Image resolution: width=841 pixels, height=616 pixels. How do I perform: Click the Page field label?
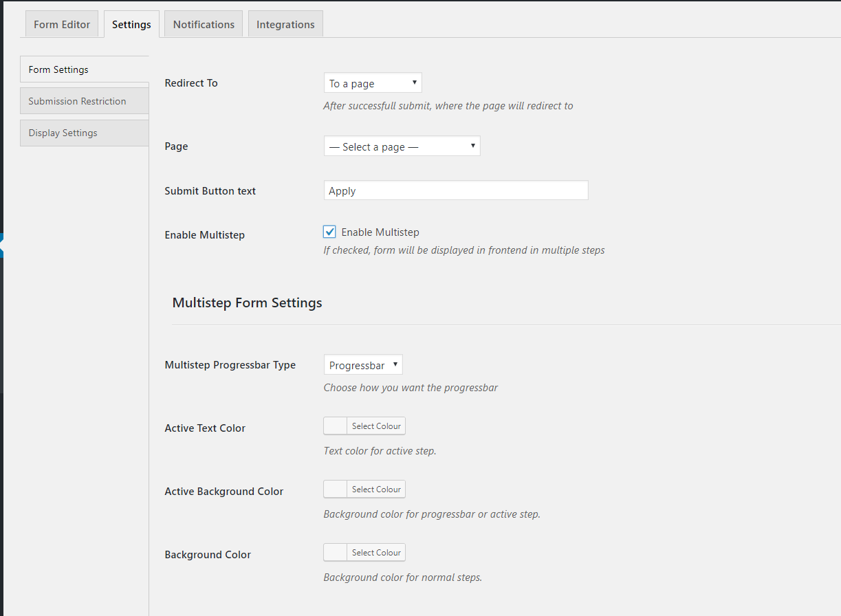point(177,146)
